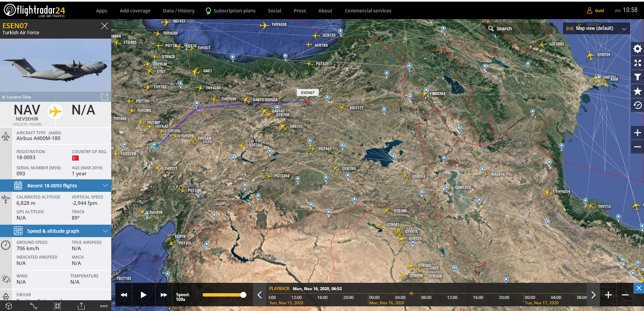
Task: Share the flight via share icon
Action: pos(81,306)
